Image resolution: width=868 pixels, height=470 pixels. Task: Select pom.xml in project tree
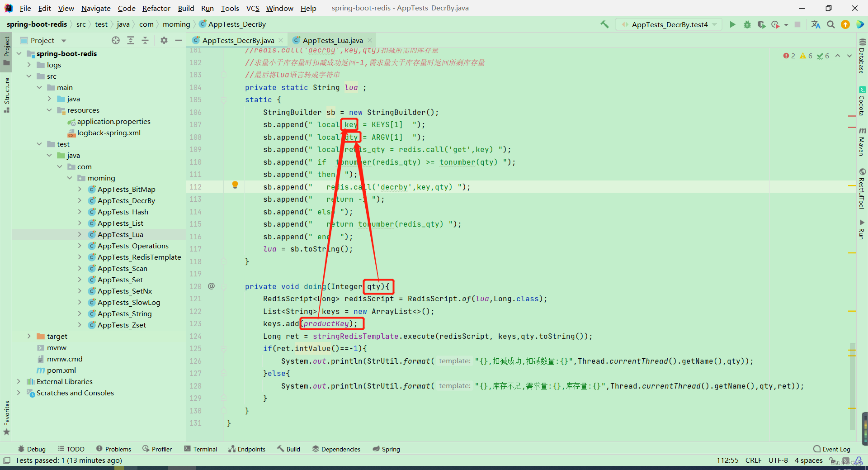click(61, 370)
